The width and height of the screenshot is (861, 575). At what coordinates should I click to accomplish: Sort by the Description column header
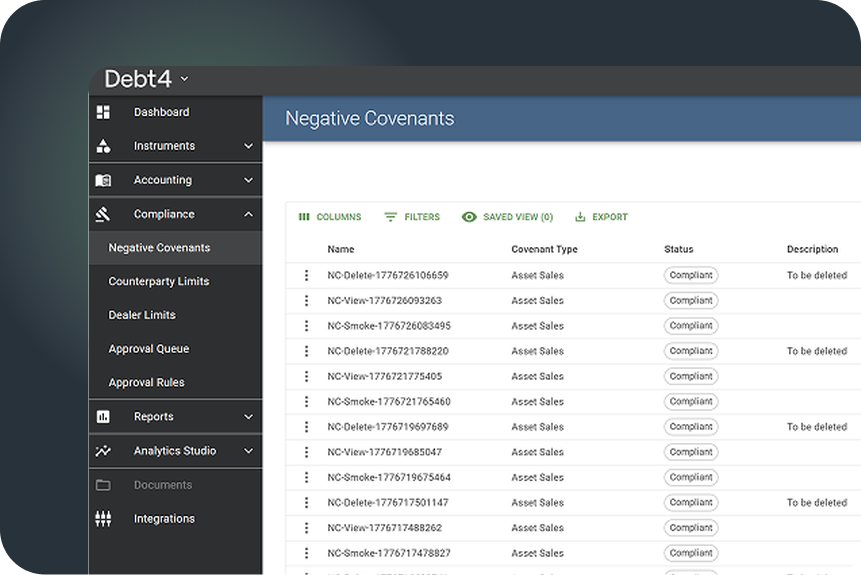point(812,249)
